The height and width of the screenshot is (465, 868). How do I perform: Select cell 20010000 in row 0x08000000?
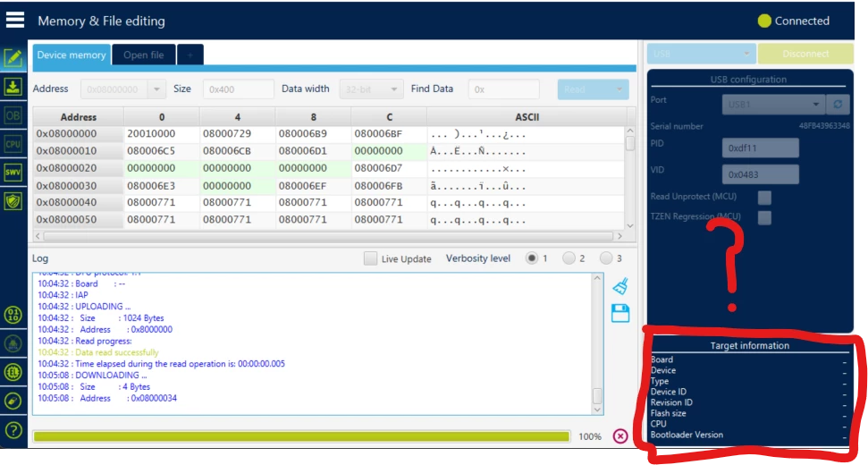[x=161, y=134]
